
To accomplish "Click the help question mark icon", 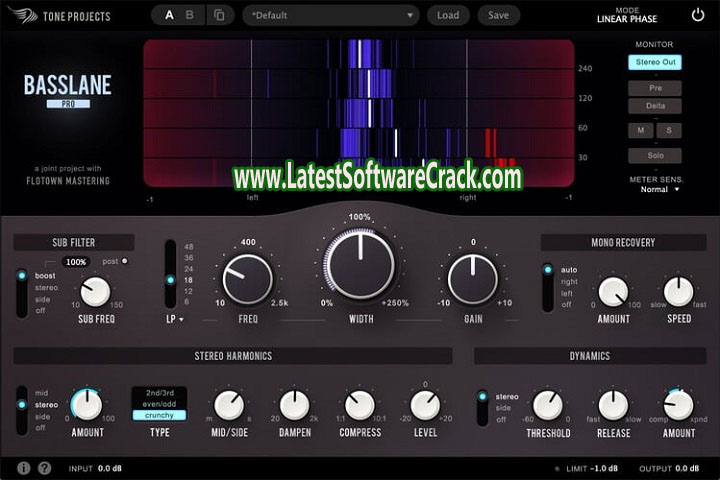I will (44, 467).
